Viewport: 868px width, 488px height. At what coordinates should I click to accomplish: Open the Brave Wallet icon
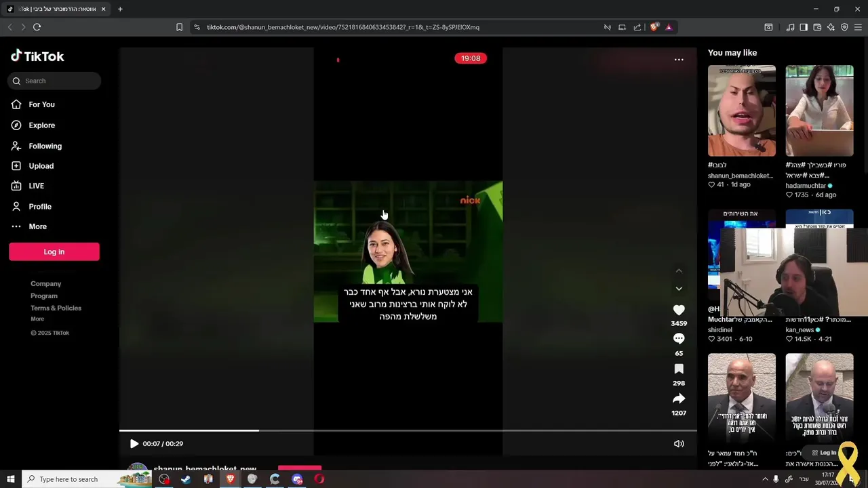point(817,27)
